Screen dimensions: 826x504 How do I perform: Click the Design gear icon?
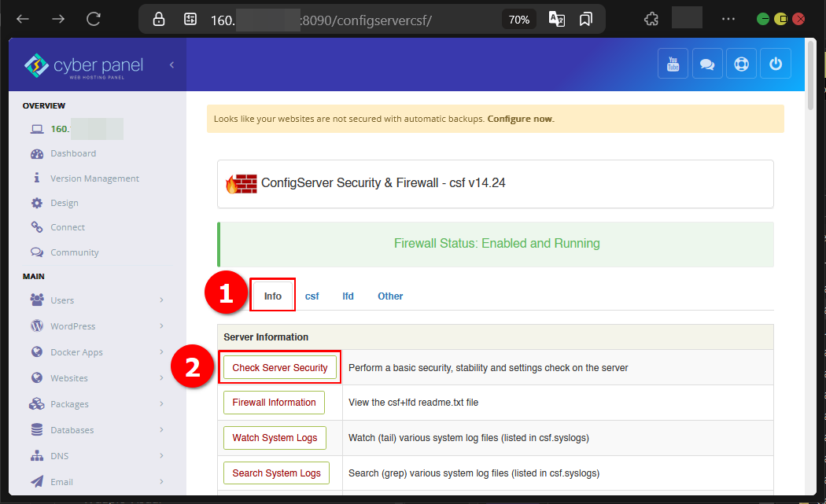[x=36, y=203]
